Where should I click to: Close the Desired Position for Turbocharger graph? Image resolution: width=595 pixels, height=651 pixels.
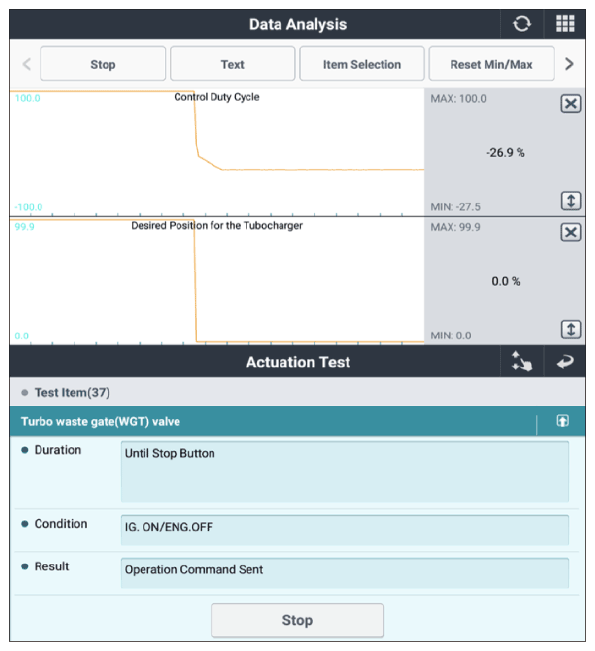click(571, 232)
